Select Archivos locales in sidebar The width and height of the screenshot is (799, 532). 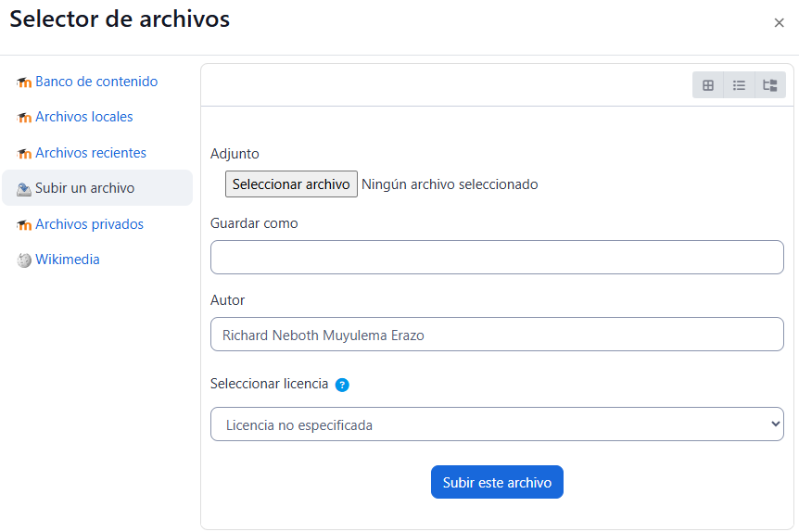tap(83, 117)
